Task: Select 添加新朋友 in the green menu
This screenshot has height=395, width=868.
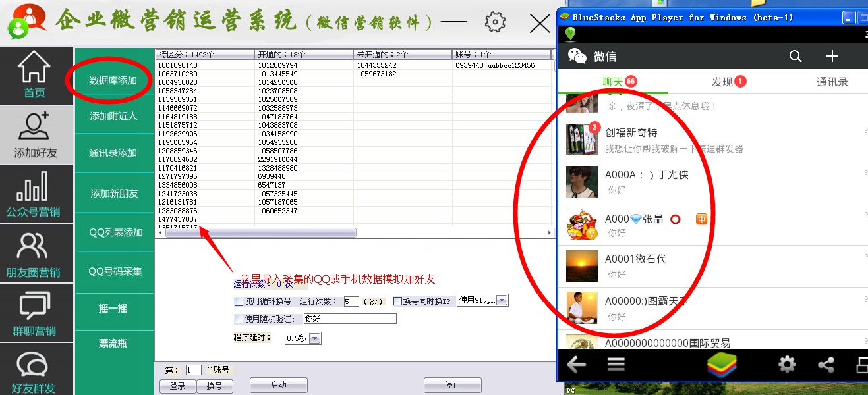Action: pos(113,193)
